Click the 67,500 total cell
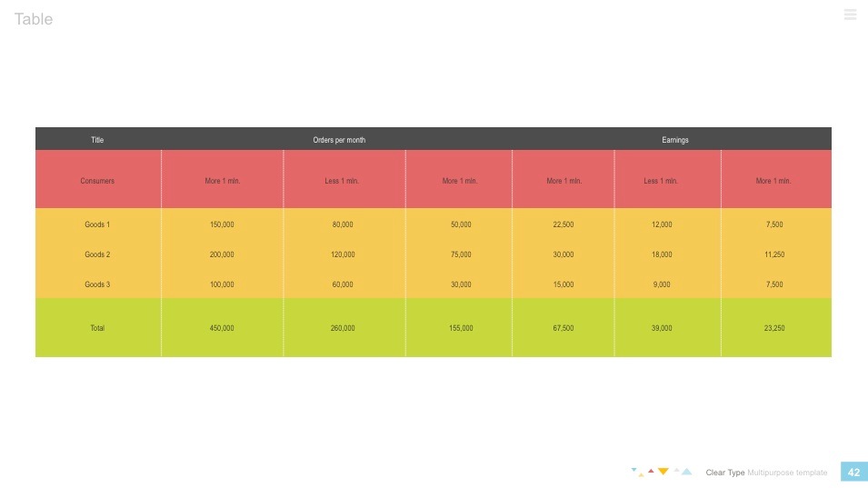Viewport: 868px width, 488px height. 563,327
